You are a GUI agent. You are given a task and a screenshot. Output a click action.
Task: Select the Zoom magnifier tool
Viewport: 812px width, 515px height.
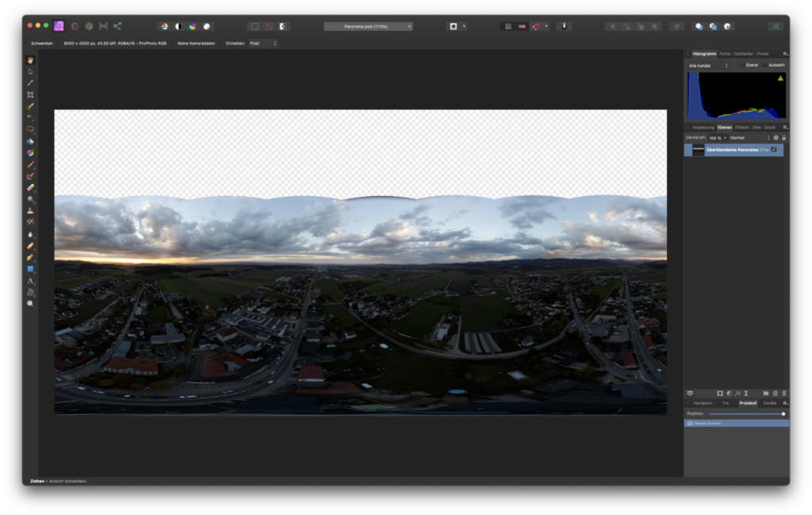pyautogui.click(x=31, y=304)
